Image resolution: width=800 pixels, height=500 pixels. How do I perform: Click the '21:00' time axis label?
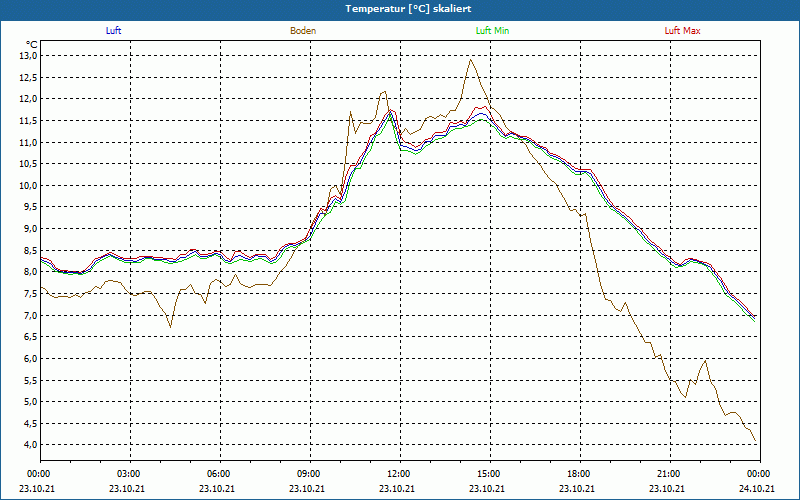tap(670, 474)
